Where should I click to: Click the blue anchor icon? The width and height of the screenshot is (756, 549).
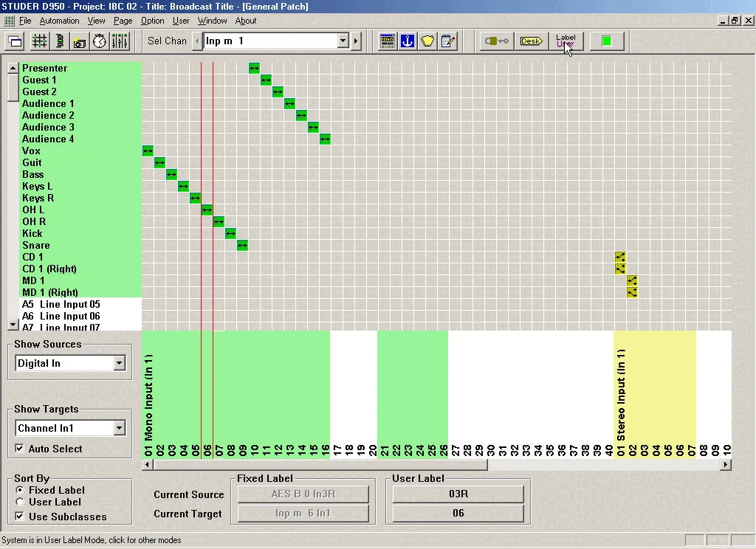[408, 41]
